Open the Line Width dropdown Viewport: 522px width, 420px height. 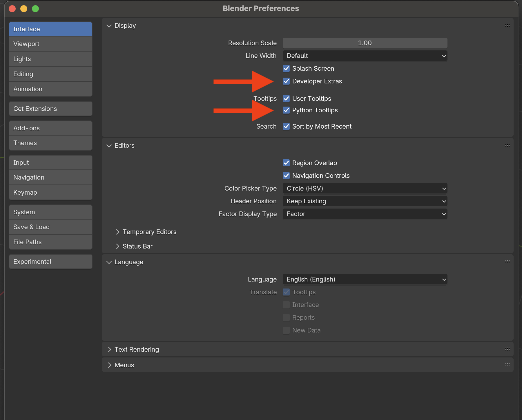(365, 56)
